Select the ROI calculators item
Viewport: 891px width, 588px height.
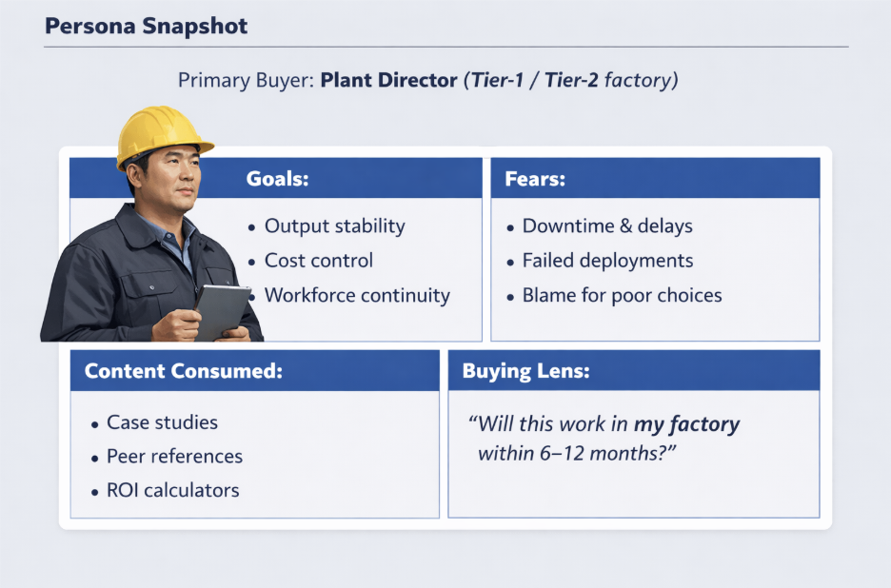[x=172, y=491]
